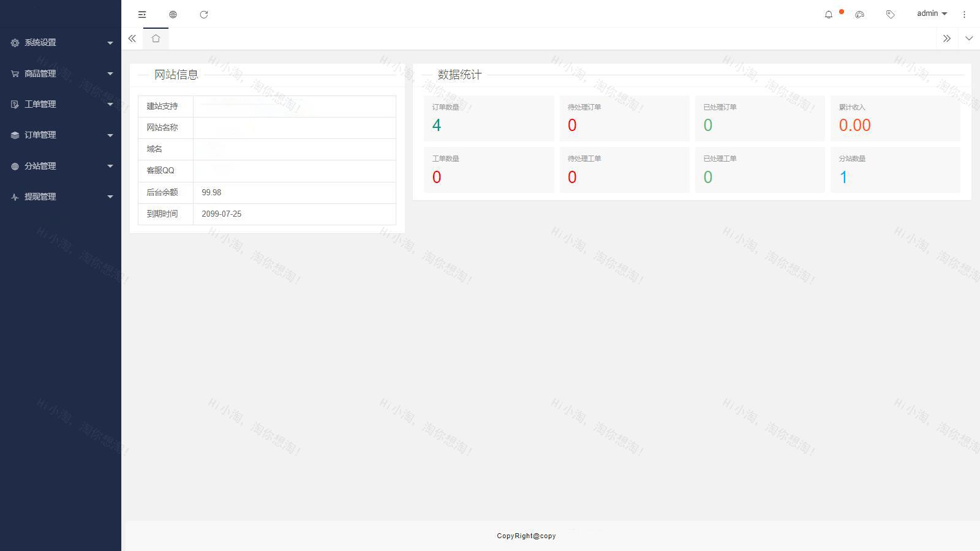Click the 2099-07-25 expiry date value
980x551 pixels.
(x=222, y=214)
